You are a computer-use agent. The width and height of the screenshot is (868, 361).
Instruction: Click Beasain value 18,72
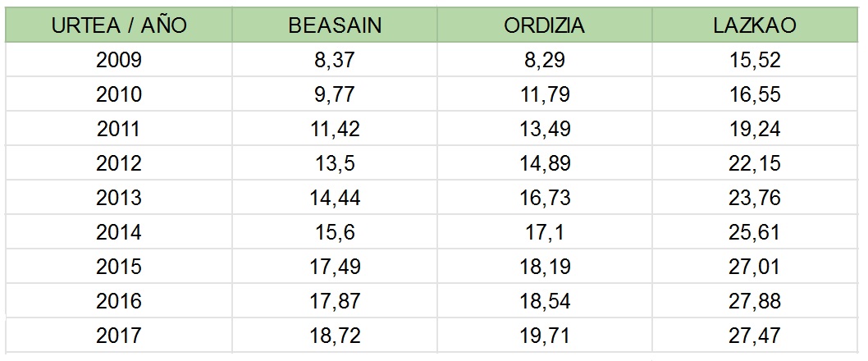(335, 336)
